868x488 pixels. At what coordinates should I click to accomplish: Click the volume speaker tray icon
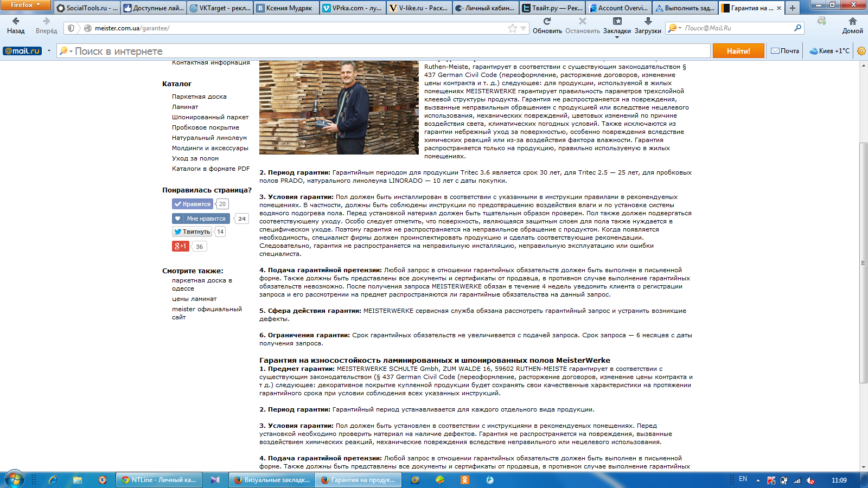pyautogui.click(x=810, y=480)
